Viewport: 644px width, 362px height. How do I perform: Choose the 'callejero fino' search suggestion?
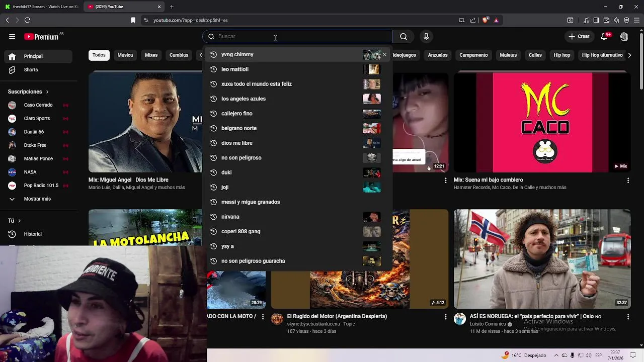[x=297, y=114]
